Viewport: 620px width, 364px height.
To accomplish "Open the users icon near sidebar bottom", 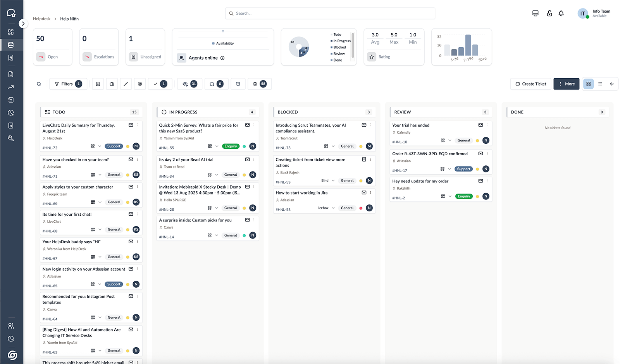I will (x=11, y=326).
